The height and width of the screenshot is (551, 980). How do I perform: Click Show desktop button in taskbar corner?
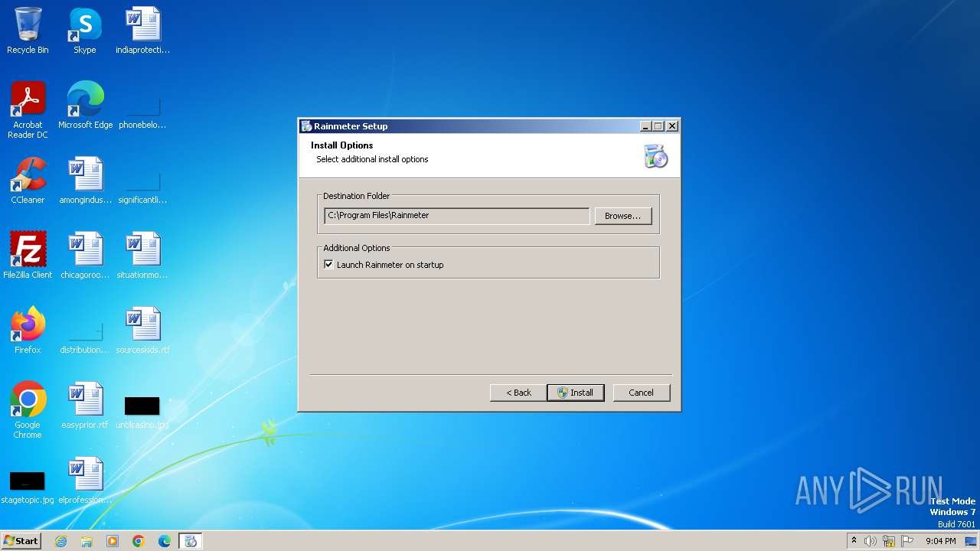pos(972,541)
